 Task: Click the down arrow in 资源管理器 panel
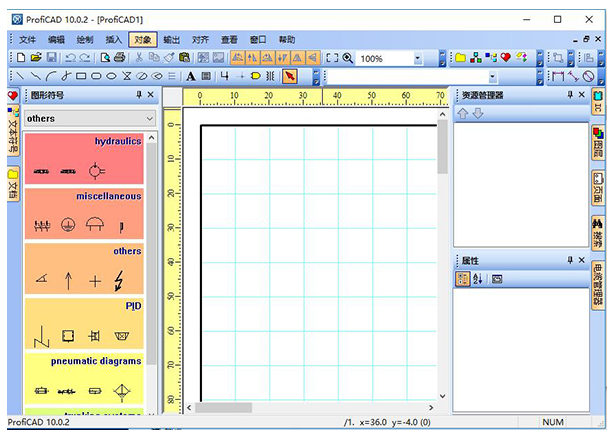478,114
